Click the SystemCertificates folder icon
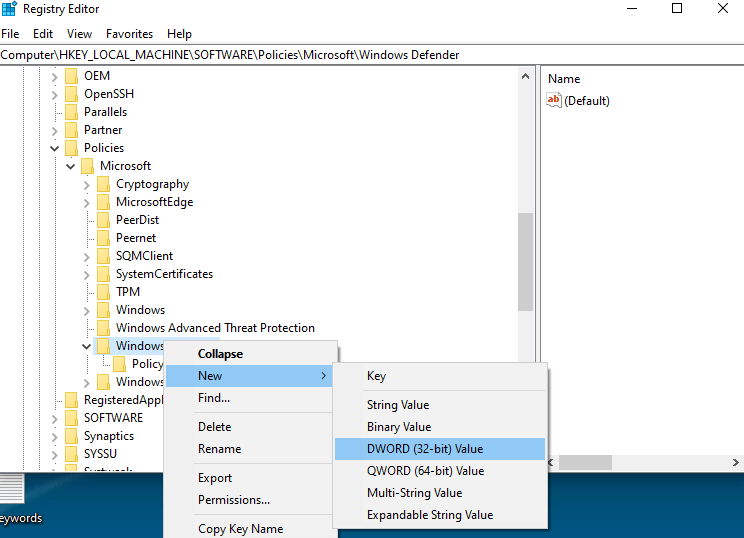744x538 pixels. pos(103,274)
